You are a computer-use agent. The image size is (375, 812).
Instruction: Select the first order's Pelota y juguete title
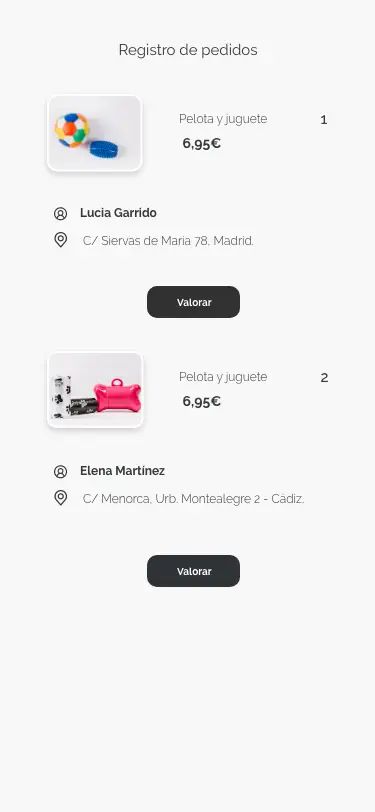(223, 119)
